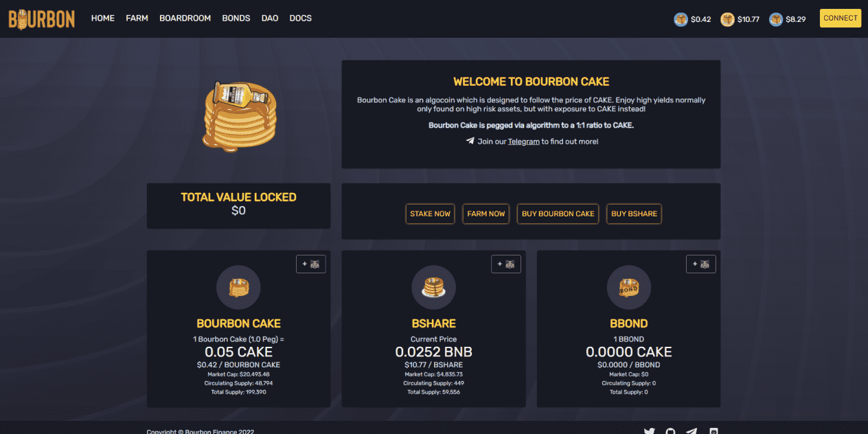
Task: Click the 'pegged via algorithm' sentence
Action: 531,125
